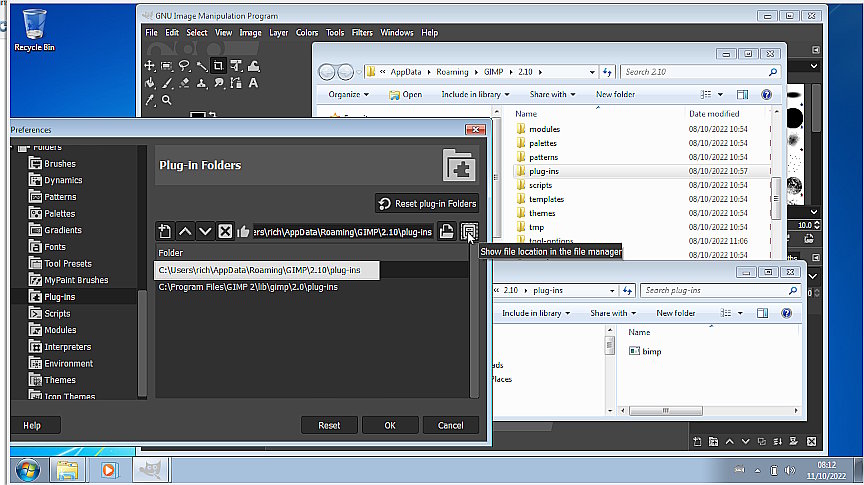The width and height of the screenshot is (864, 485).
Task: Select the Zoom magnifier tool
Action: (x=167, y=100)
